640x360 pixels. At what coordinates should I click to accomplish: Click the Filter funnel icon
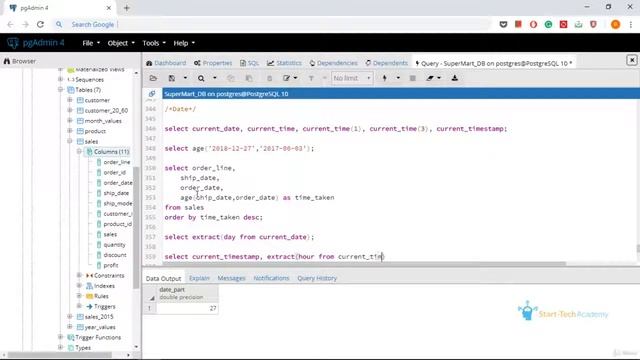(311, 78)
